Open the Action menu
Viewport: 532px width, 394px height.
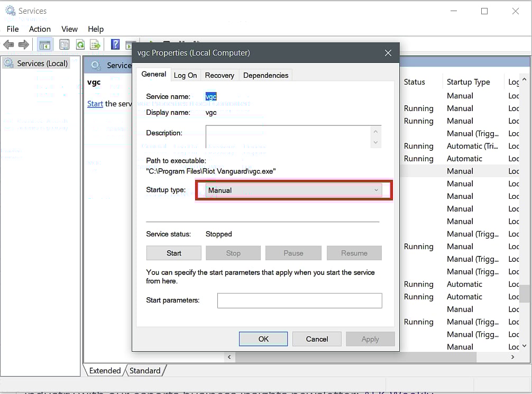(40, 29)
